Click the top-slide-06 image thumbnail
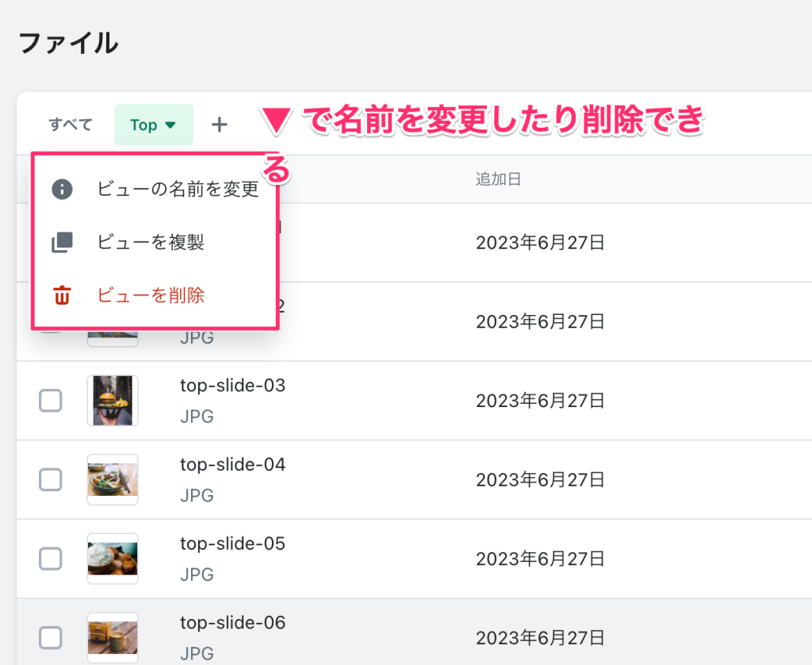 point(113,637)
